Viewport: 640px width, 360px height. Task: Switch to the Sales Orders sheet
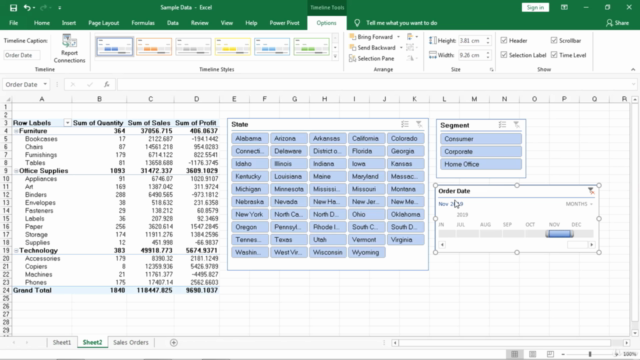click(131, 342)
